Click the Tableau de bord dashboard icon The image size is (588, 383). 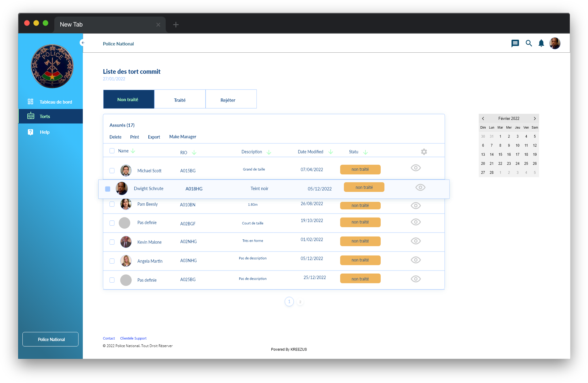(30, 102)
